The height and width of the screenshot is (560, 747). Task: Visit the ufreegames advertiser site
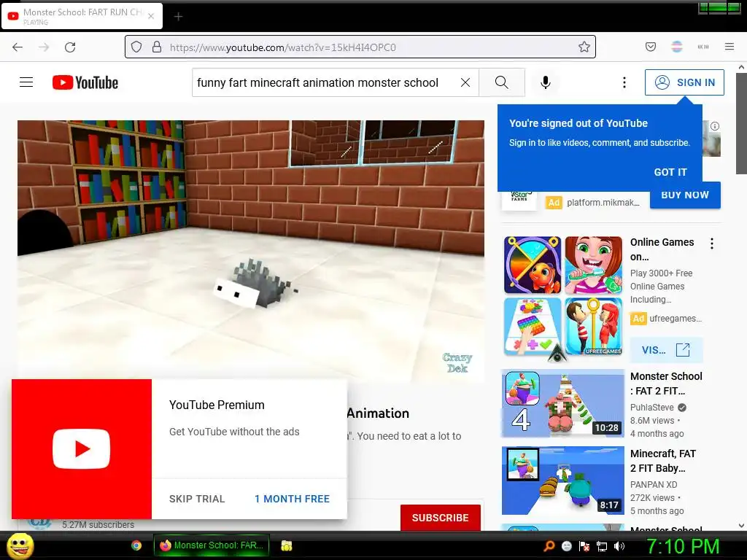tap(666, 350)
